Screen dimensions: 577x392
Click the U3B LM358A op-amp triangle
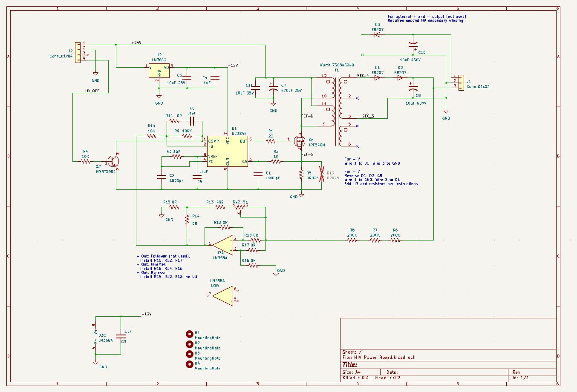click(223, 295)
